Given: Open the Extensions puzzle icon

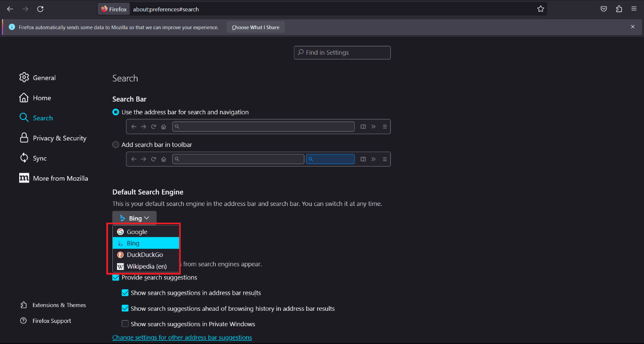Looking at the screenshot, I should click(x=619, y=9).
